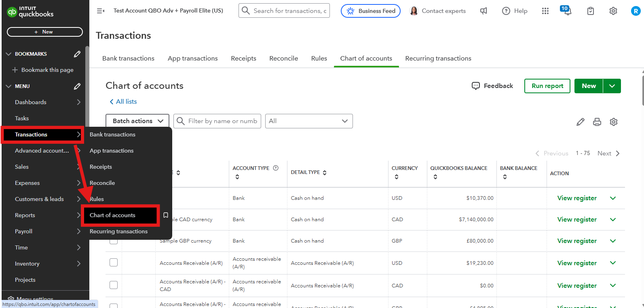Open the announcements megaphone icon
Viewport: 644px width, 308px height.
(x=484, y=11)
